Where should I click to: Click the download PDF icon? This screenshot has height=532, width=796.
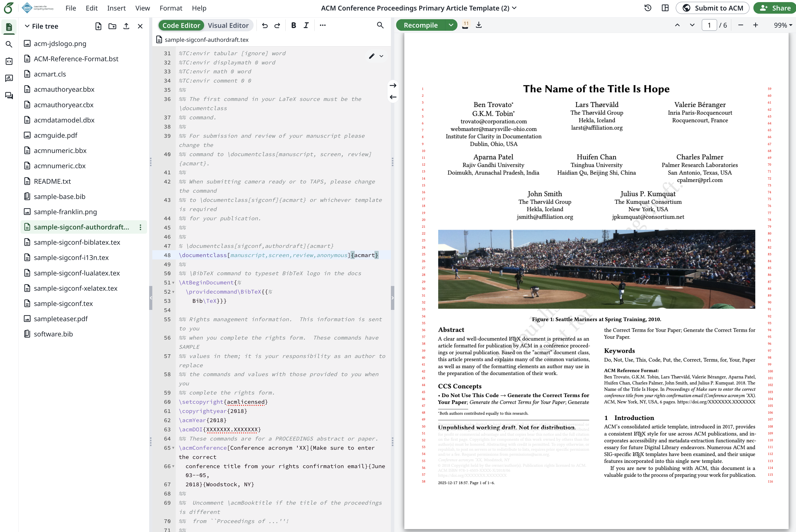[x=478, y=25]
